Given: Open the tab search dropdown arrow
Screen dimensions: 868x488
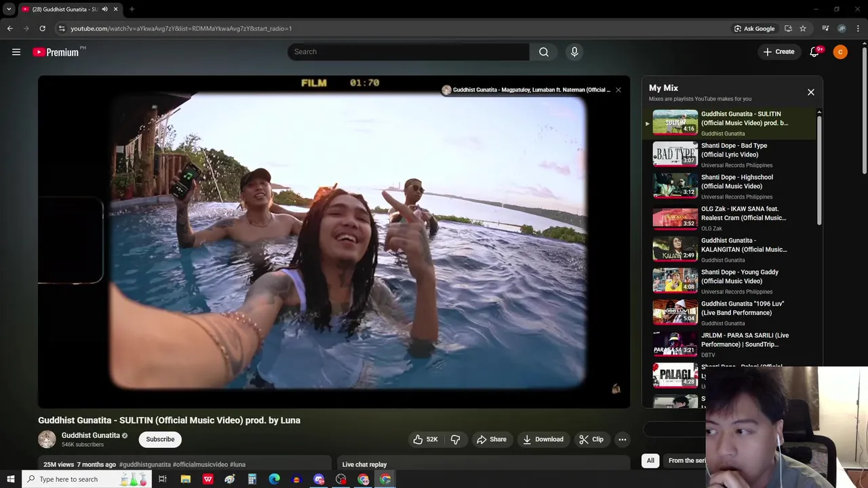Looking at the screenshot, I should tap(9, 9).
